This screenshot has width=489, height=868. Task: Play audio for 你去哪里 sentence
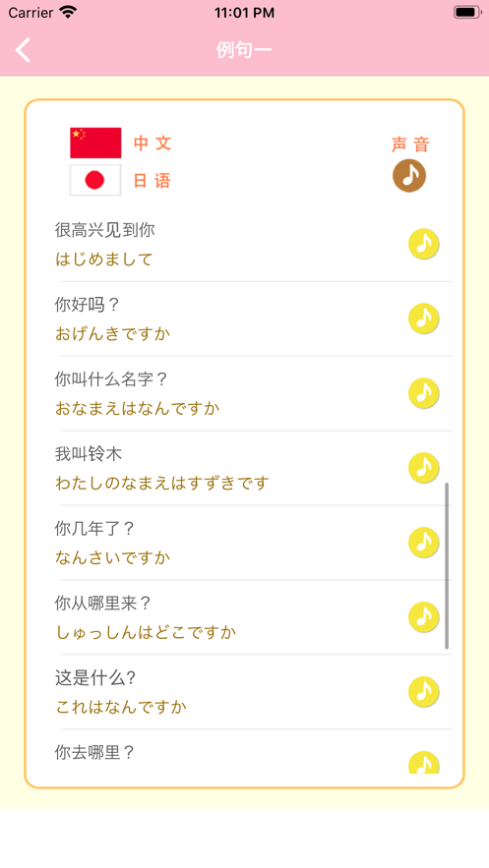pyautogui.click(x=424, y=762)
